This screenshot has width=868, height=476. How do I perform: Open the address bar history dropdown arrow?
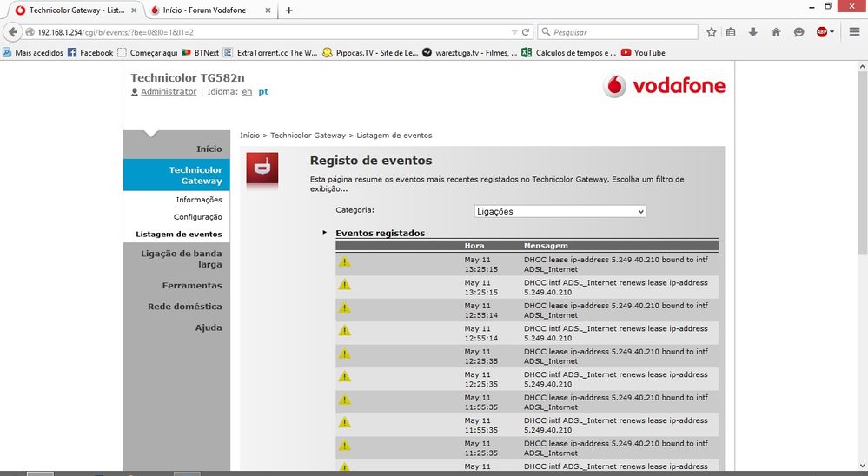tap(514, 32)
